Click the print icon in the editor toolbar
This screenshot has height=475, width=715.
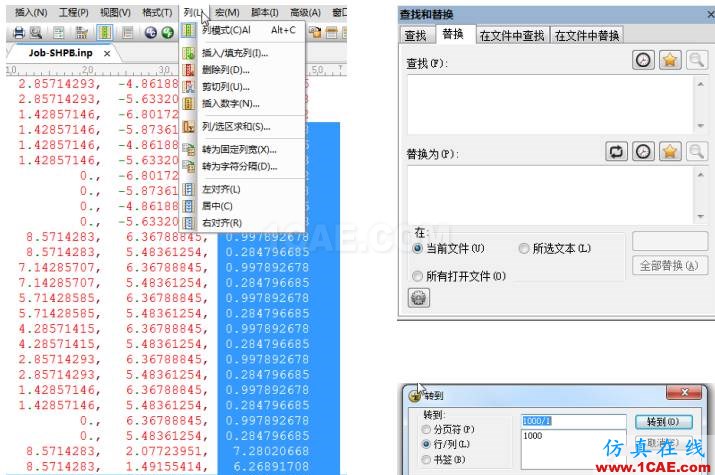[x=19, y=32]
